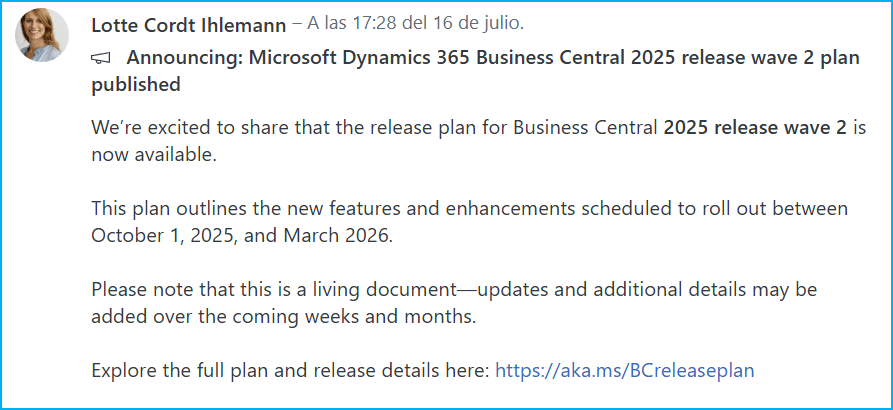The image size is (893, 410).
Task: Open the aka.ms/BCreleaseplan link
Action: click(624, 371)
